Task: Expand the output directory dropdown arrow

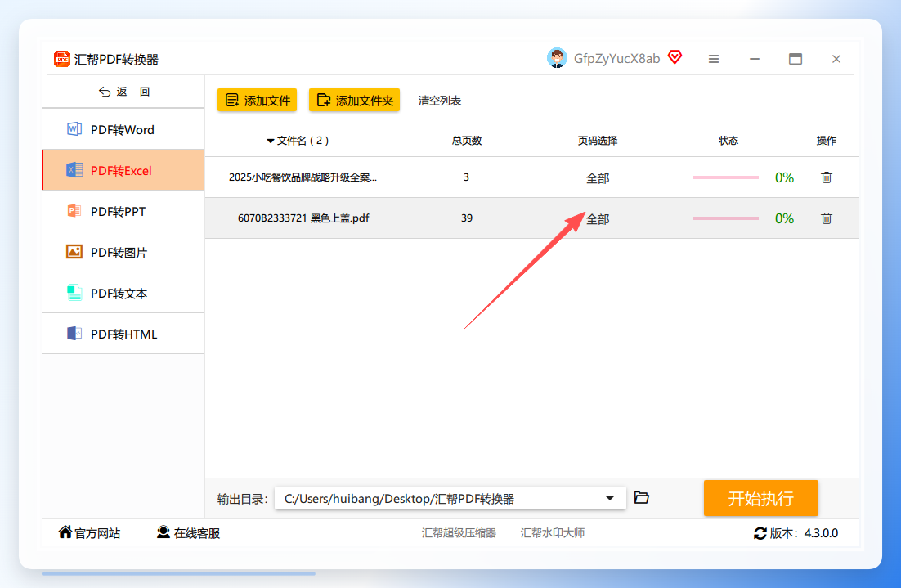Action: (610, 498)
